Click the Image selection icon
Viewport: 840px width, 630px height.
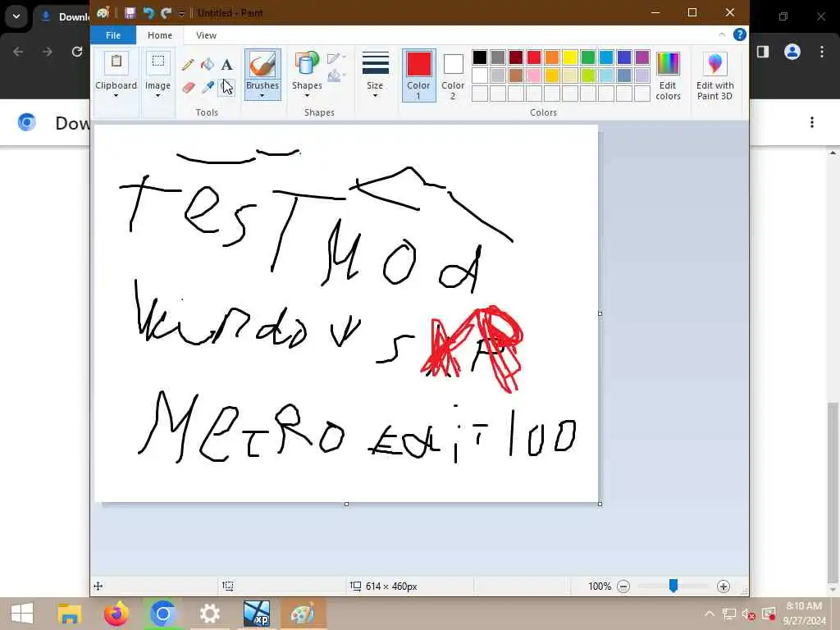(158, 64)
